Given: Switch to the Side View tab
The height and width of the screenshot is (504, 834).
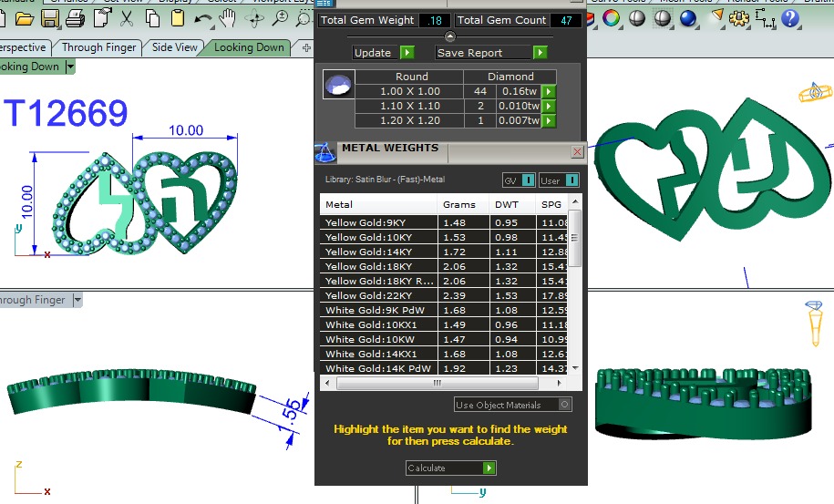Looking at the screenshot, I should (x=174, y=47).
